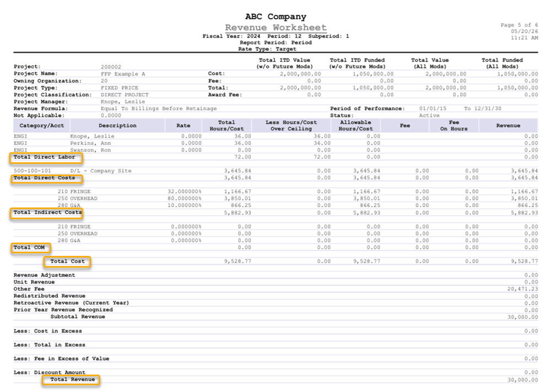Select the Less: Total in Excess line
Screen dimensions: 551x392
click(275, 345)
